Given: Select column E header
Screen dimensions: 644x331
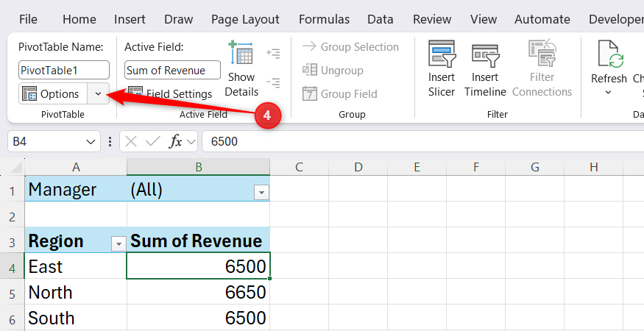Looking at the screenshot, I should tap(417, 167).
